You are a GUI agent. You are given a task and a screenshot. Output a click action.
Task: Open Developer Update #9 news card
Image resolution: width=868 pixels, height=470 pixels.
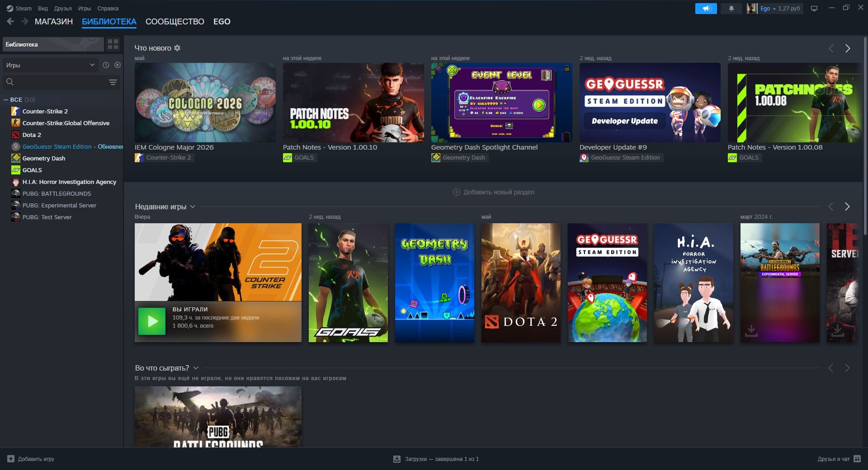[650, 103]
